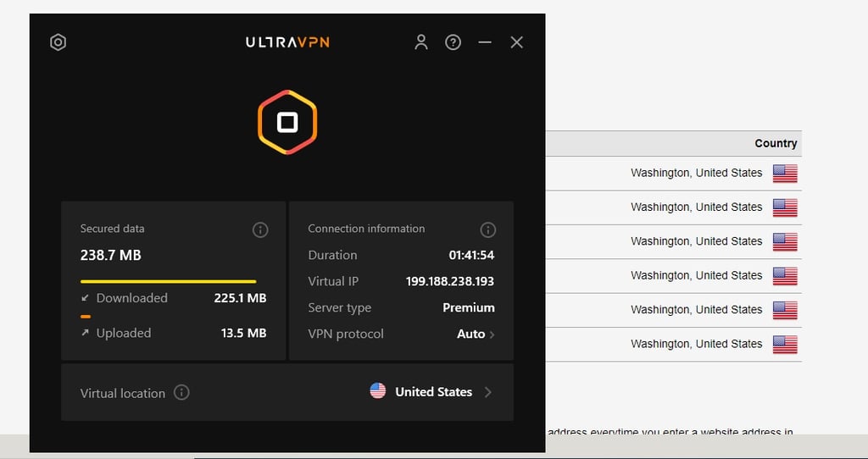Viewport: 868px width, 459px height.
Task: Click the Secured data heading
Action: [x=113, y=229]
